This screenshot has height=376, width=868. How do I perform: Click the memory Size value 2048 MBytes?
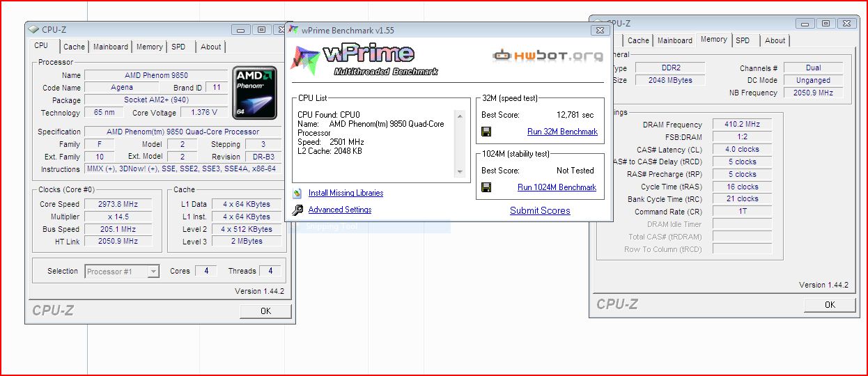669,81
